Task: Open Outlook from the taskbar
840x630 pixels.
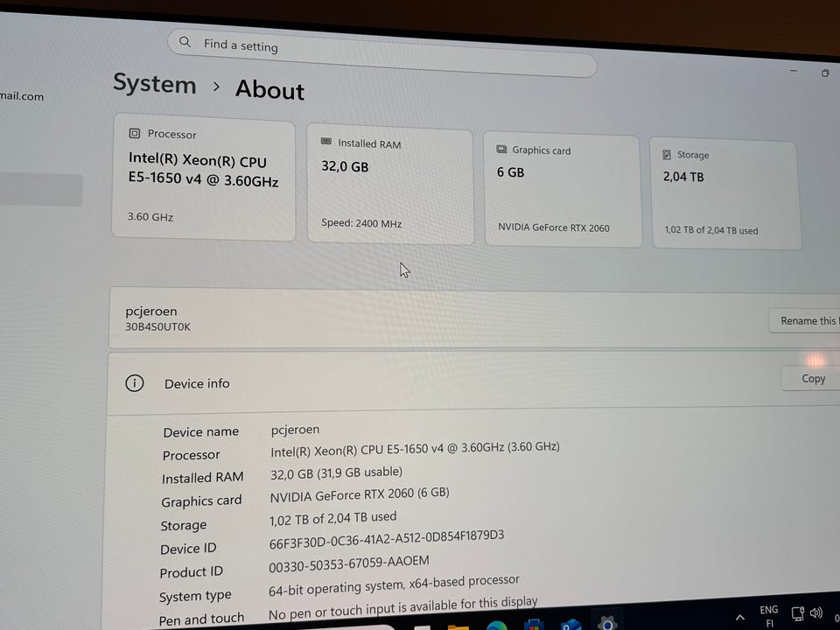Action: point(571,624)
